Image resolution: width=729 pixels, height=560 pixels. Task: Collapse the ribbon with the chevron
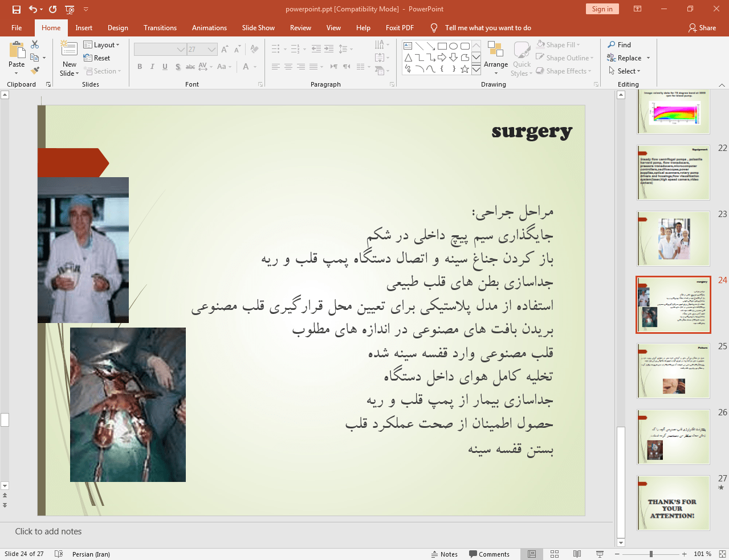tap(722, 85)
